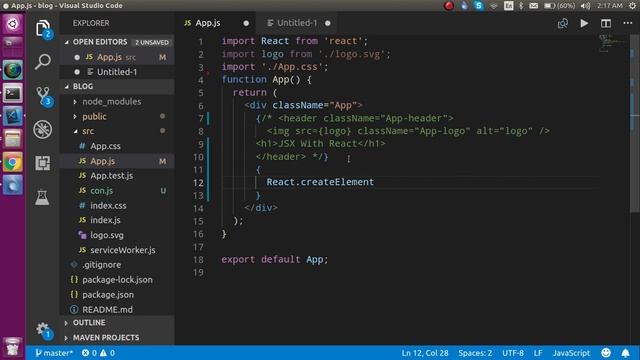Click the 2 UNSAVED badge
This screenshot has width=640, height=360.
[152, 42]
